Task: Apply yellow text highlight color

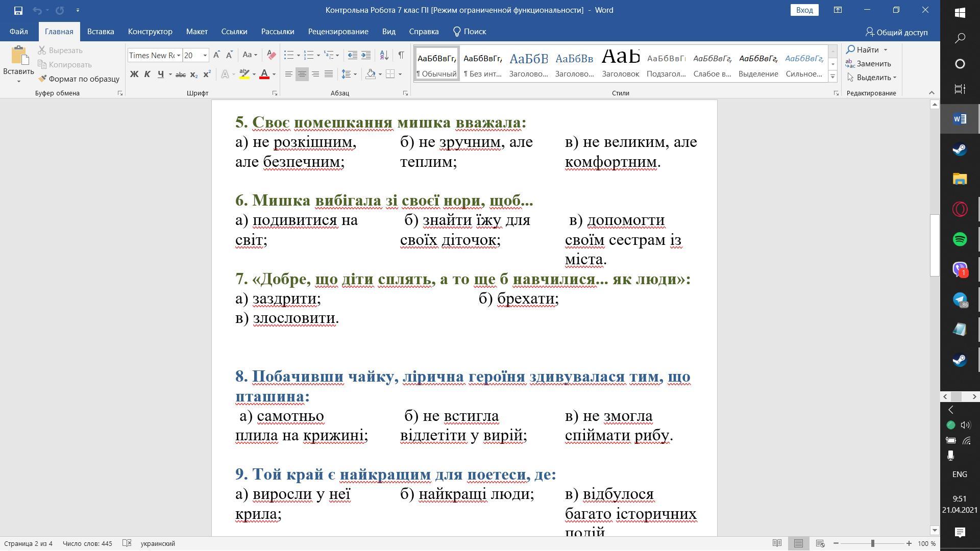Action: click(x=244, y=74)
